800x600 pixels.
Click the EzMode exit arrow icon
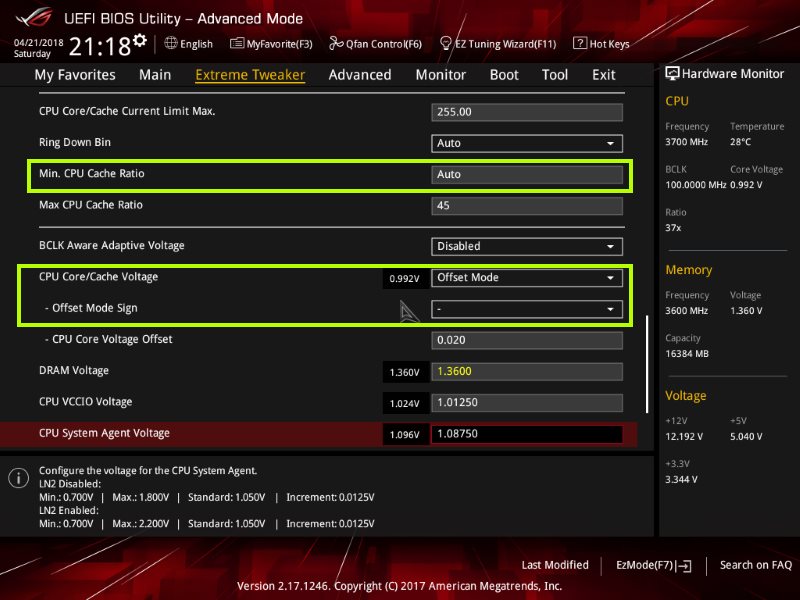pyautogui.click(x=684, y=565)
